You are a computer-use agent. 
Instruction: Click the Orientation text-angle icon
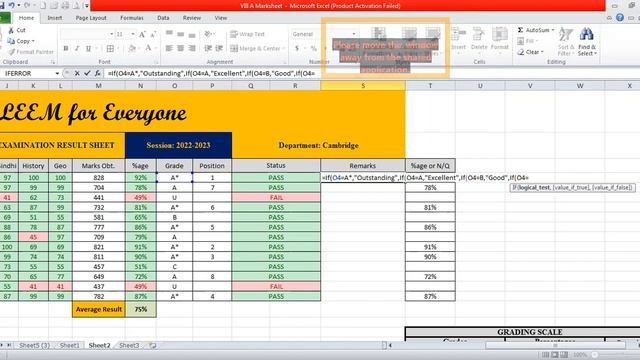click(x=208, y=34)
